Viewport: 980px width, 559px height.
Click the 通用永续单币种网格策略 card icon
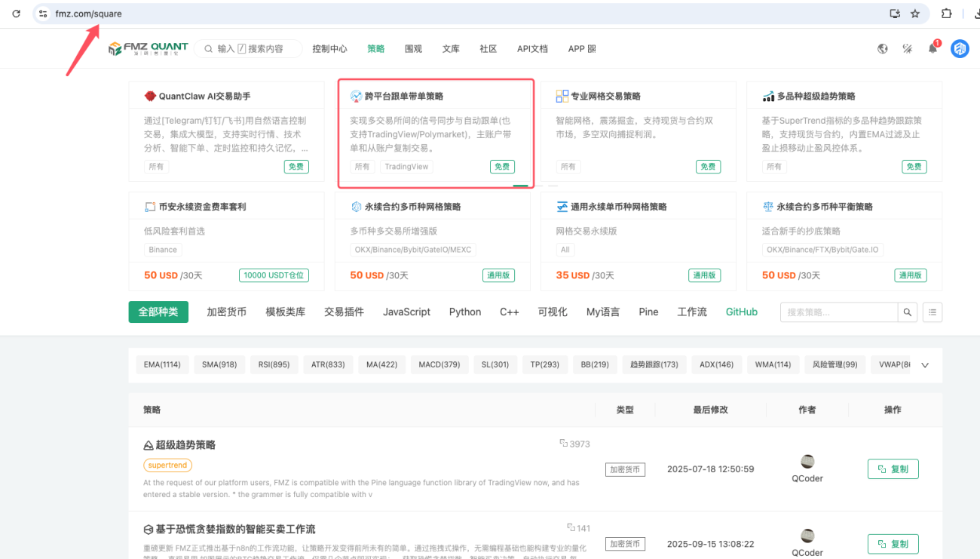tap(562, 207)
